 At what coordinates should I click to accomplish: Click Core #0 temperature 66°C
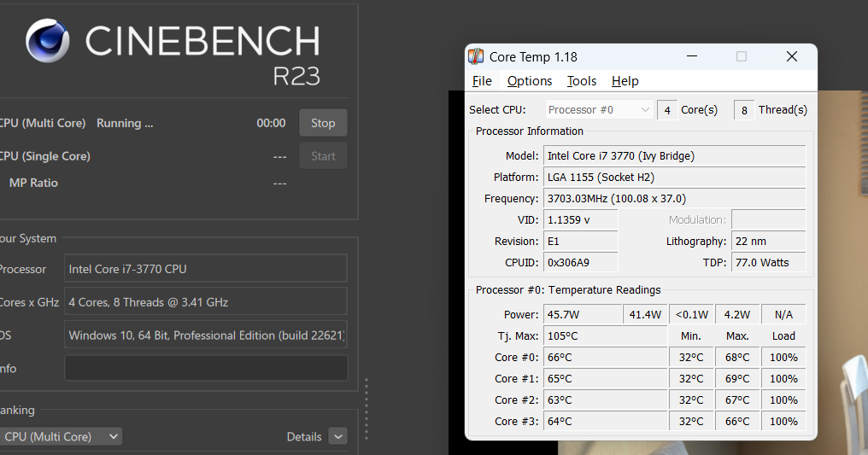[606, 357]
